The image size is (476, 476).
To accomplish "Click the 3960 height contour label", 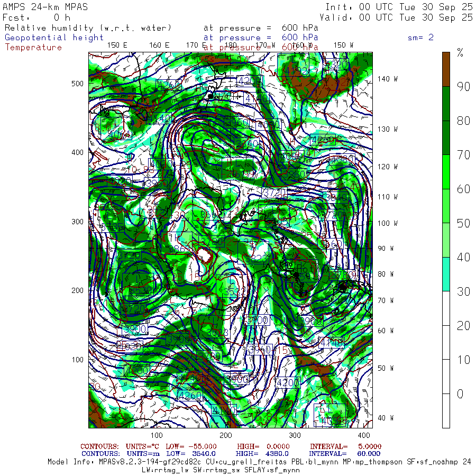I will (259, 350).
